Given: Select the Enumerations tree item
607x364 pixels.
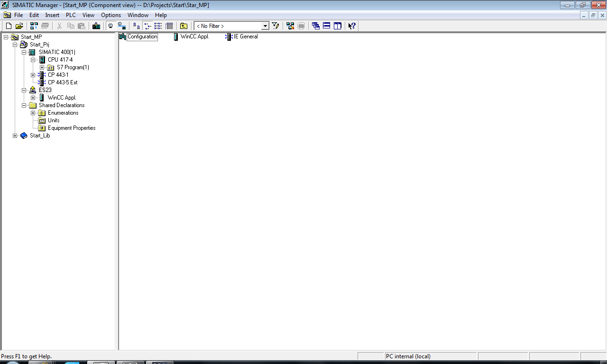Looking at the screenshot, I should tap(63, 113).
